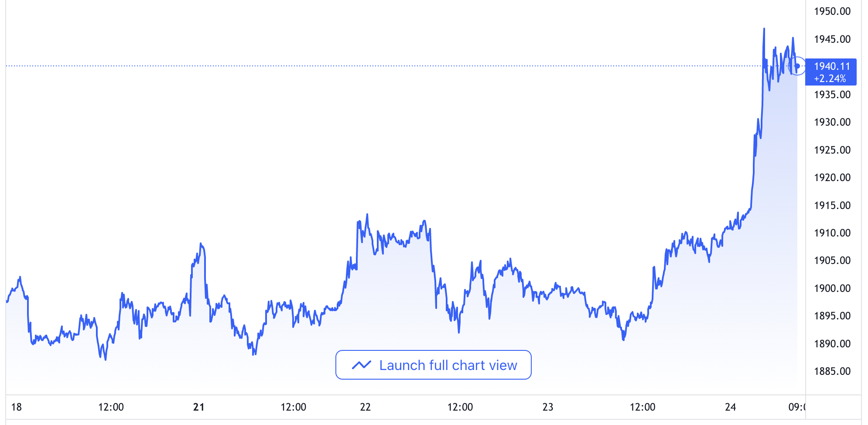Click the +2.24% change value

pyautogui.click(x=830, y=79)
